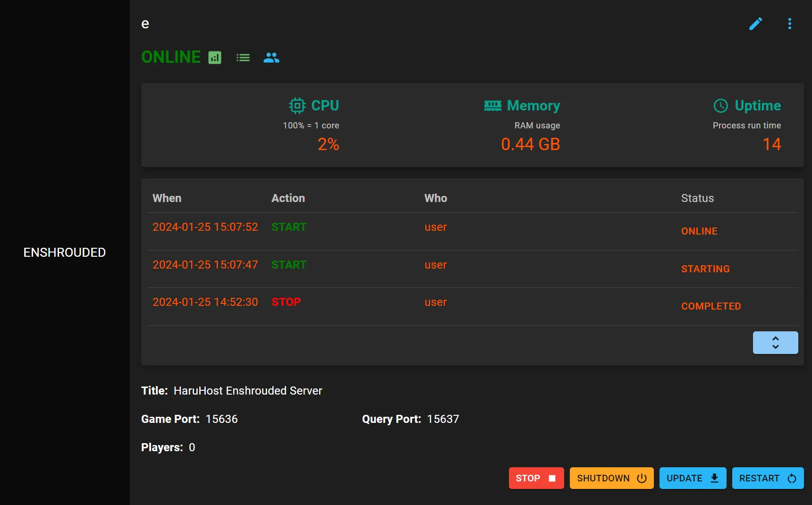The width and height of the screenshot is (812, 505).
Task: Click the 2% CPU value
Action: pos(328,144)
